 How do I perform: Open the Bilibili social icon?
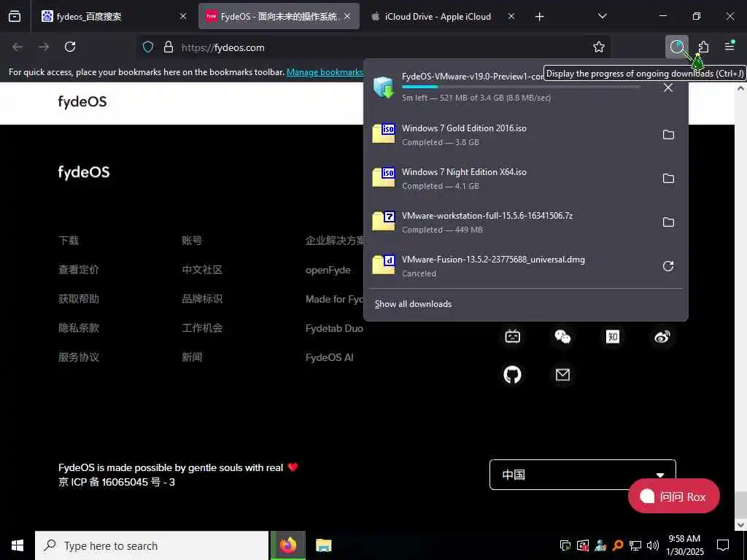pos(513,337)
